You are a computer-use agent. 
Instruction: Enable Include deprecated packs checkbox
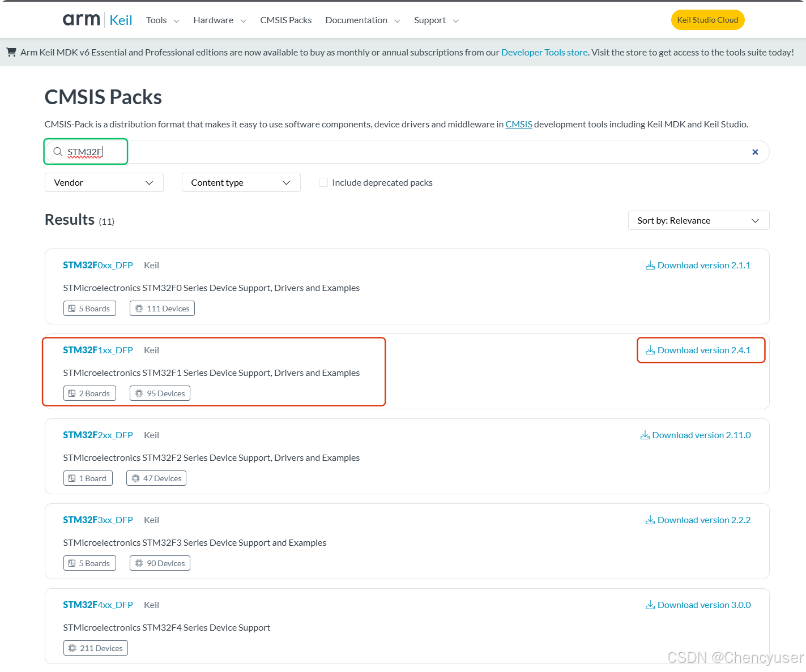tap(323, 182)
